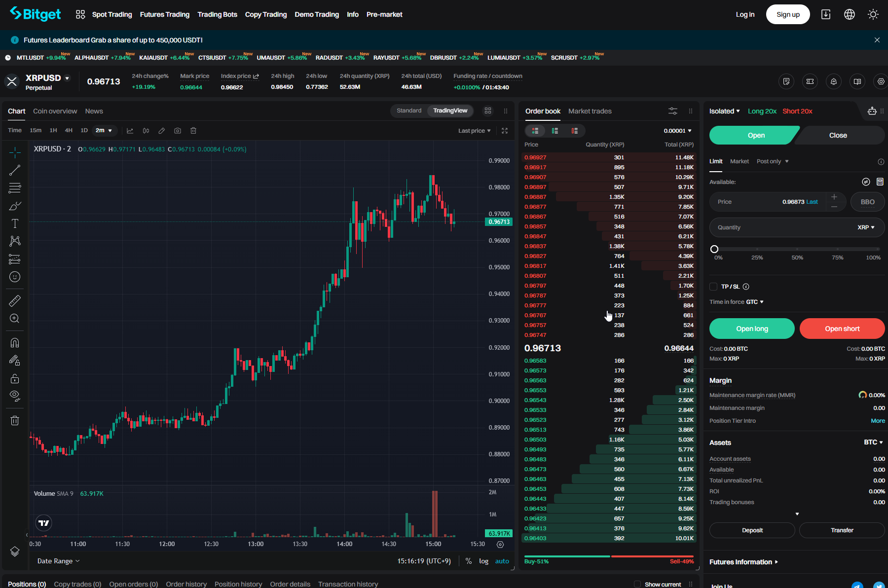This screenshot has width=888, height=588.
Task: Open the language globe icon
Action: tap(850, 14)
